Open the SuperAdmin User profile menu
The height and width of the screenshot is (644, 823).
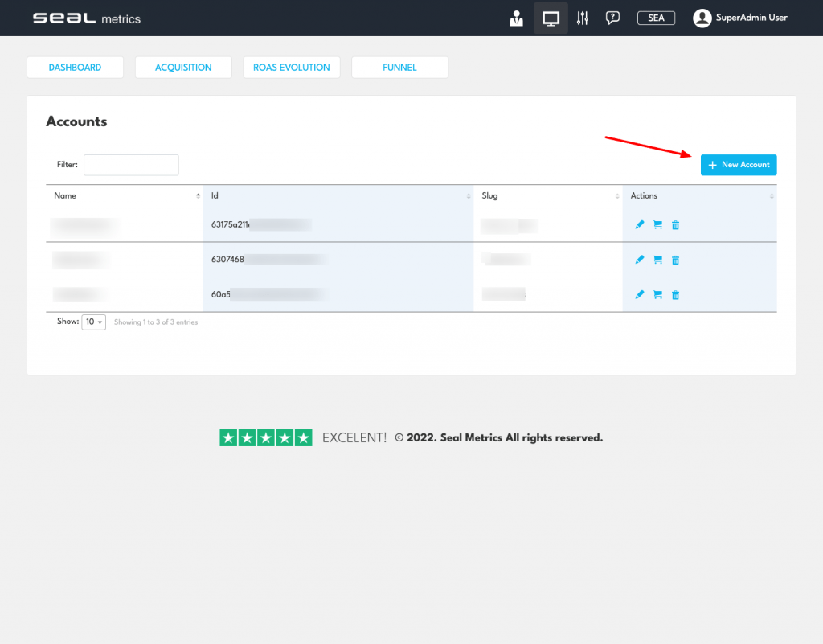tap(740, 18)
